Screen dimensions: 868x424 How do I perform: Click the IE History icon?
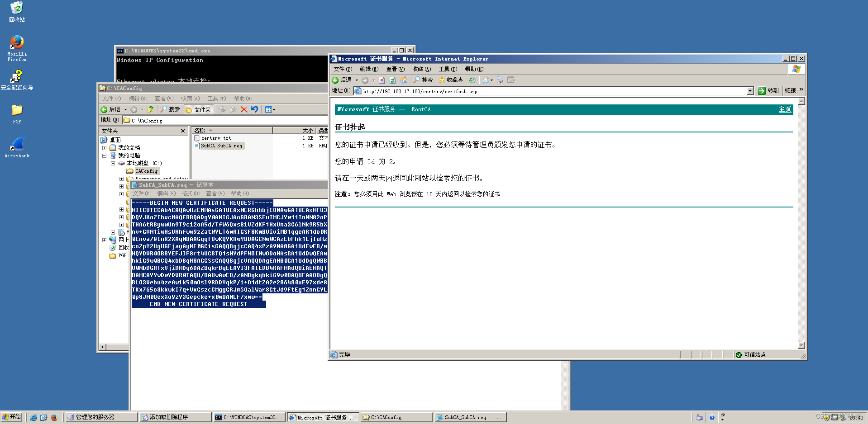click(x=472, y=80)
